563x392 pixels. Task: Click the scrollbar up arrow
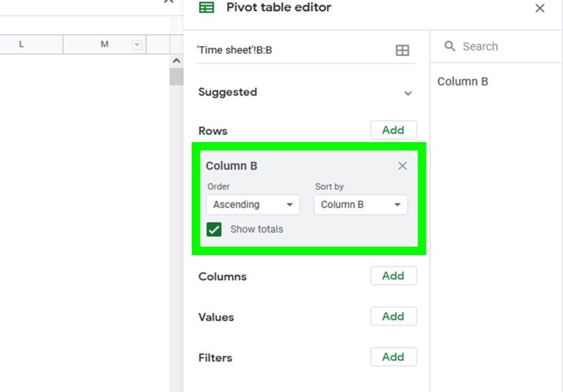(x=176, y=61)
